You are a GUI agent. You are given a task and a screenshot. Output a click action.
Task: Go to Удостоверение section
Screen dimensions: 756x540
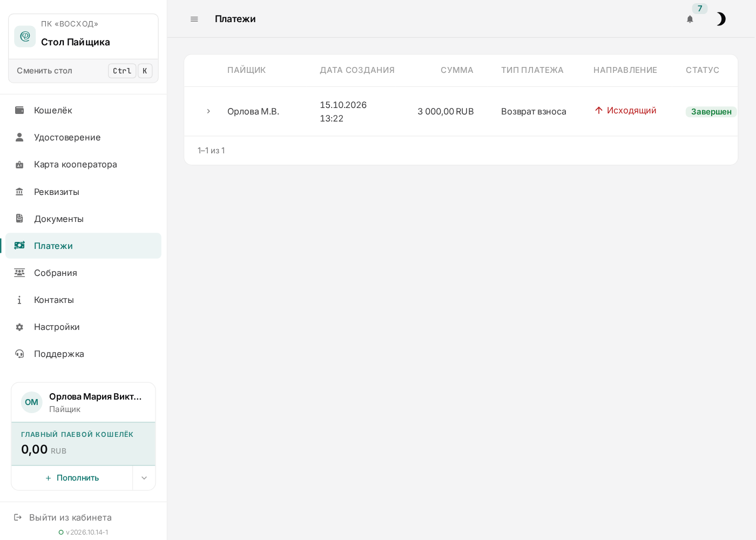[x=83, y=137]
